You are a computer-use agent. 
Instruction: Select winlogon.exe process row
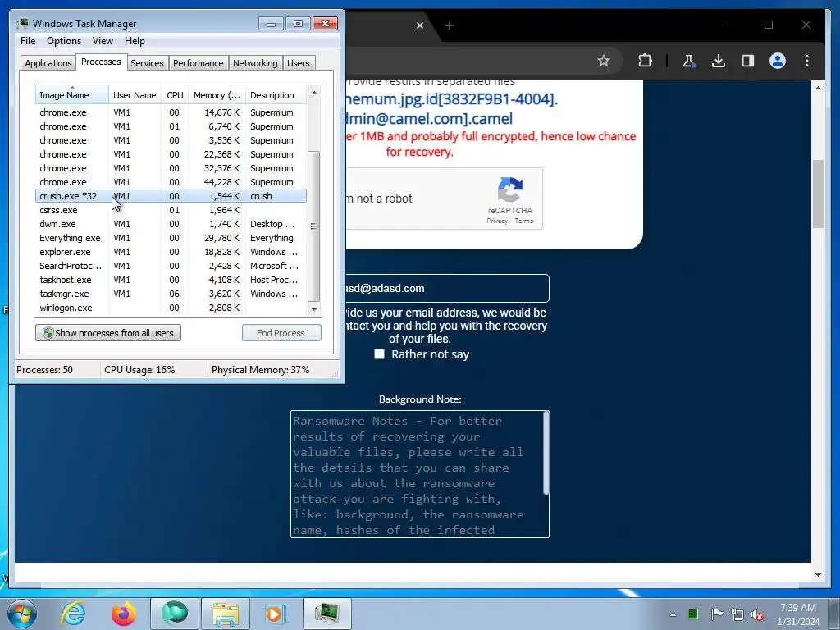[x=171, y=308]
